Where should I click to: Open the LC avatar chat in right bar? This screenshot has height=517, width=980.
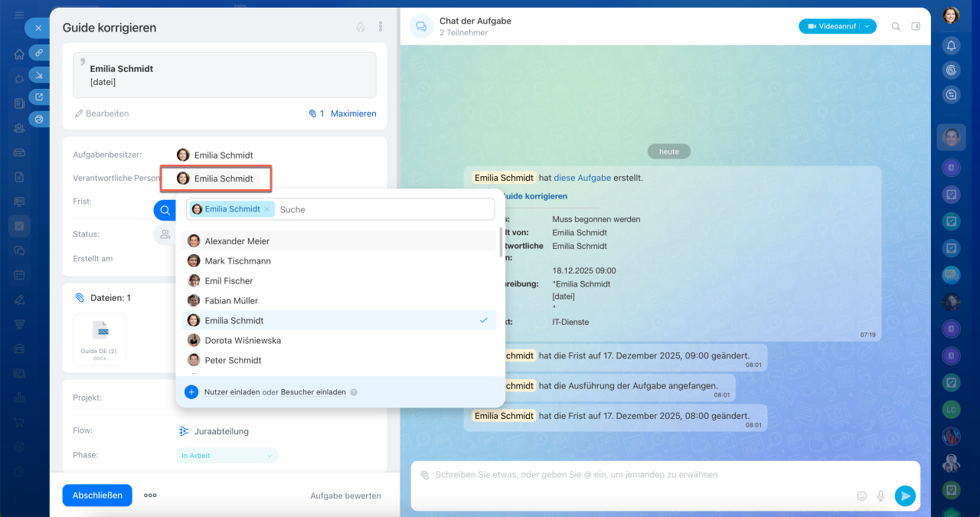(951, 409)
